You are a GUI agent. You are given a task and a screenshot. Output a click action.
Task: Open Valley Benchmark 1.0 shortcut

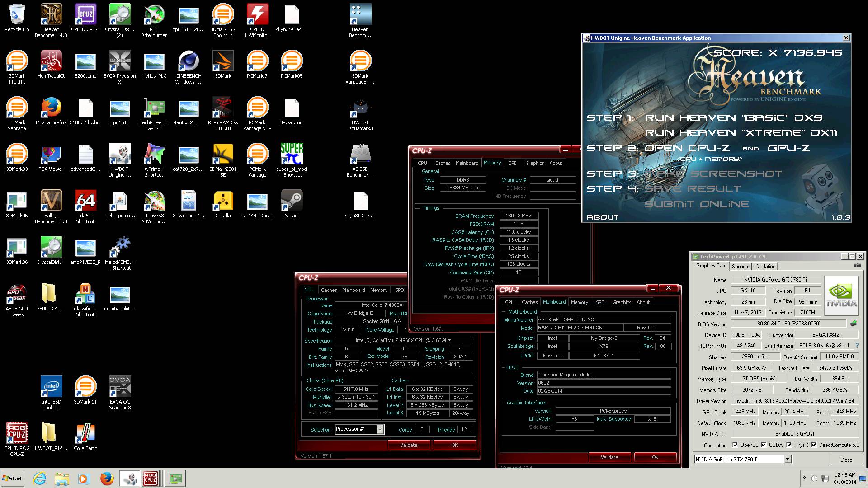51,206
